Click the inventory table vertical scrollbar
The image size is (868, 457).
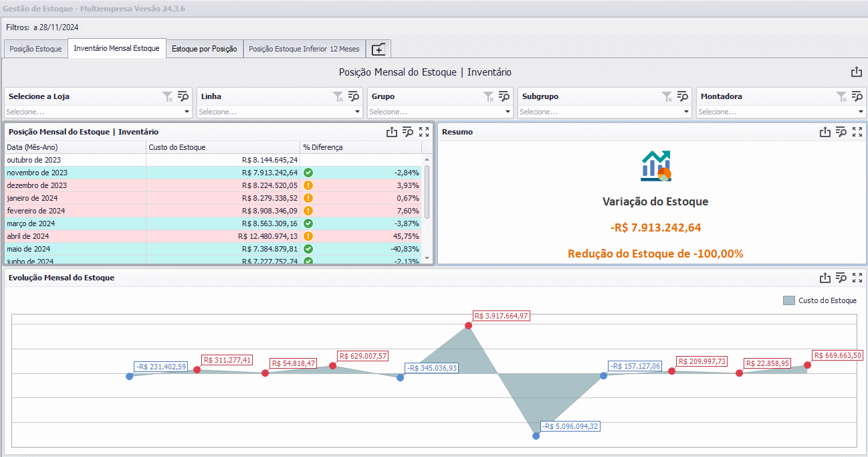427,193
